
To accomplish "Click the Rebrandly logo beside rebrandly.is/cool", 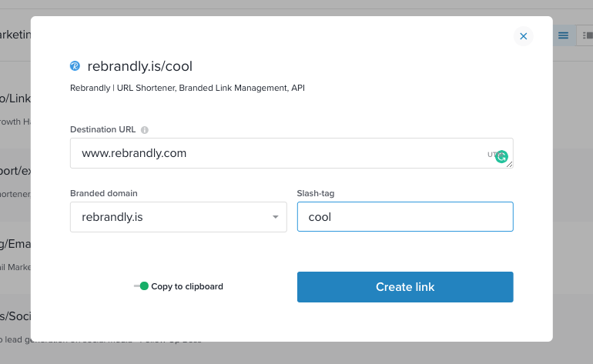I will [75, 66].
